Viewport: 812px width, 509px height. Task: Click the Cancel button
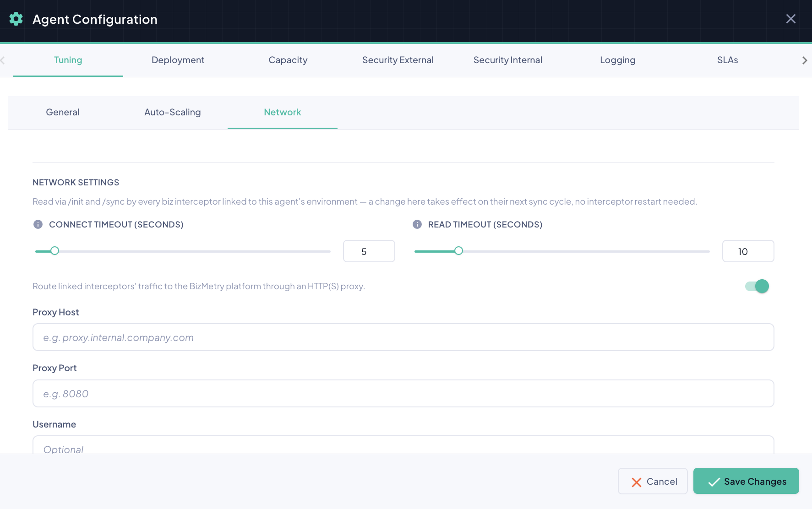[x=653, y=481]
